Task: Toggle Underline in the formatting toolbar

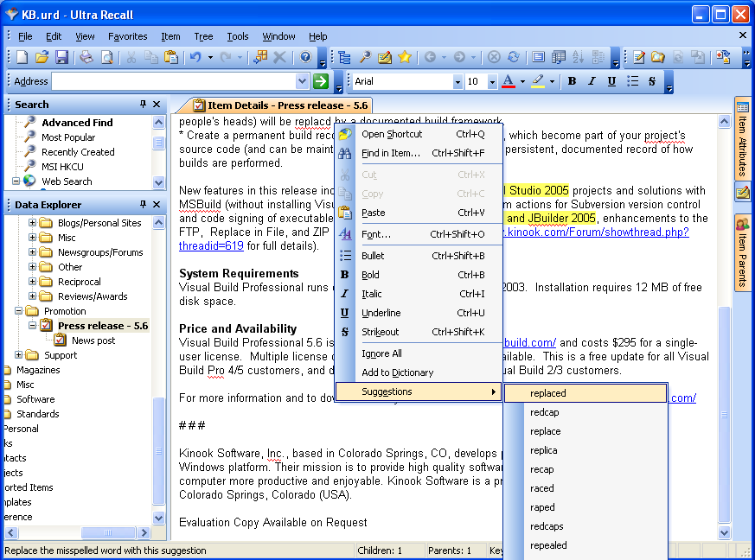Action: coord(611,81)
